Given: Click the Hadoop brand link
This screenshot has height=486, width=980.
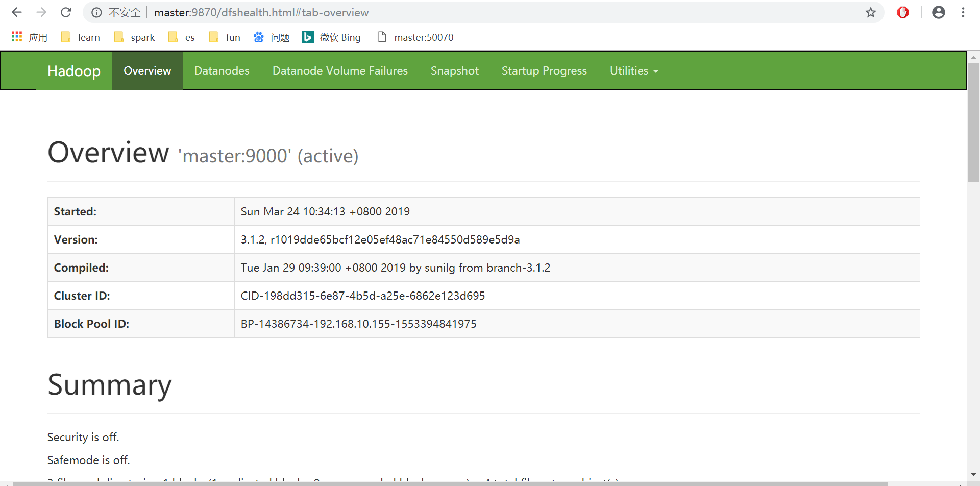Looking at the screenshot, I should (x=74, y=70).
